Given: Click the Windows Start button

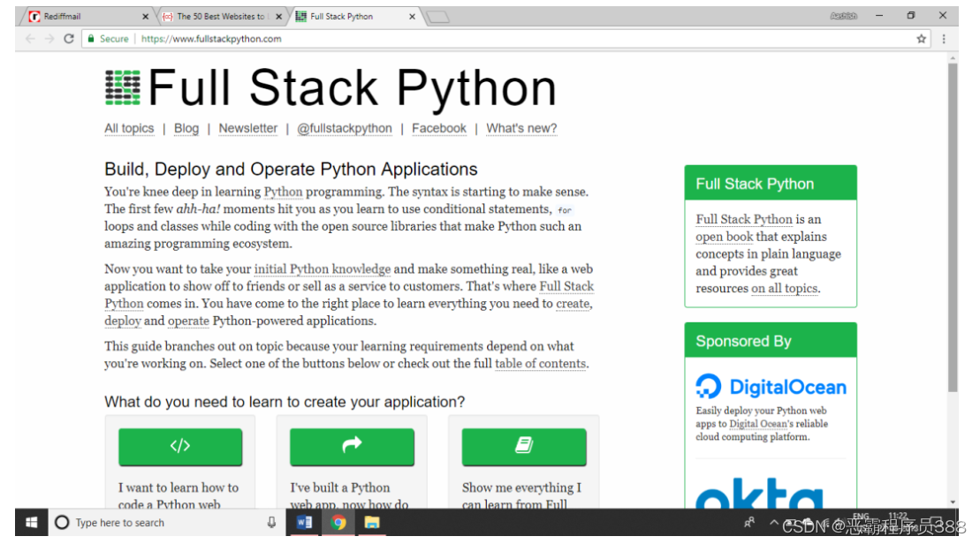Looking at the screenshot, I should coord(32,523).
